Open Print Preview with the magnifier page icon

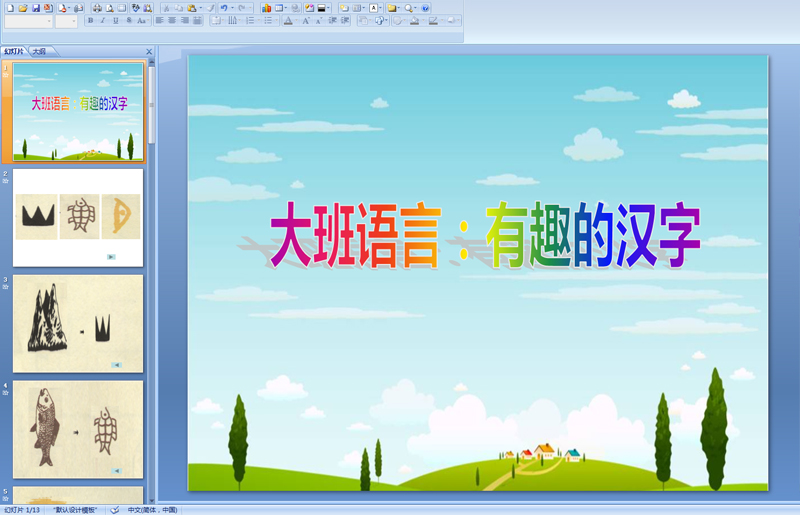[110, 8]
